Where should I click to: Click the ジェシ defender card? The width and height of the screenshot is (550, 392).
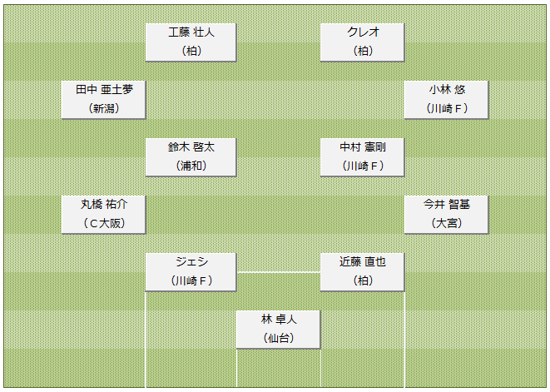(x=191, y=272)
